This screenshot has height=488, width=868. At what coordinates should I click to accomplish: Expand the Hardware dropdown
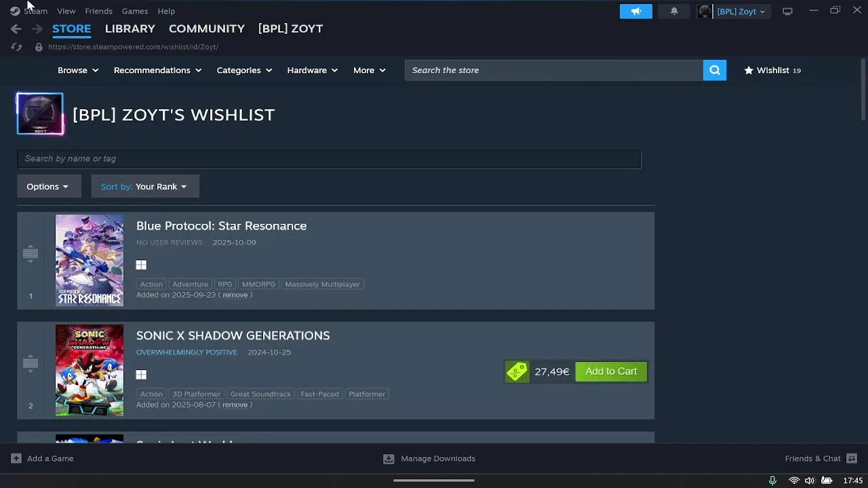tap(313, 70)
